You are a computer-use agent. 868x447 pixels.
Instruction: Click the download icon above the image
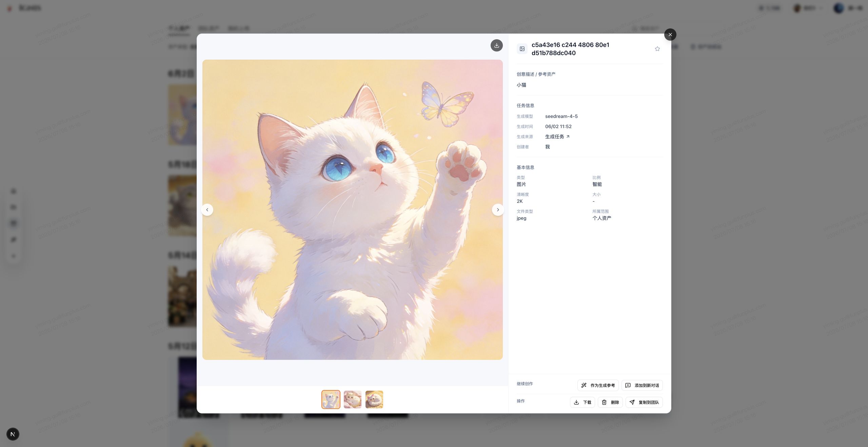[x=496, y=45]
